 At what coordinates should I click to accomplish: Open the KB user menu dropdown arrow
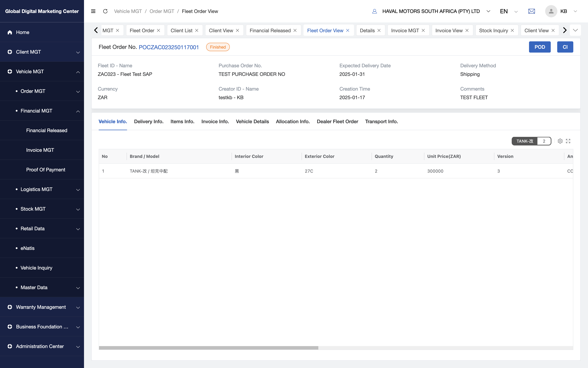coord(575,11)
